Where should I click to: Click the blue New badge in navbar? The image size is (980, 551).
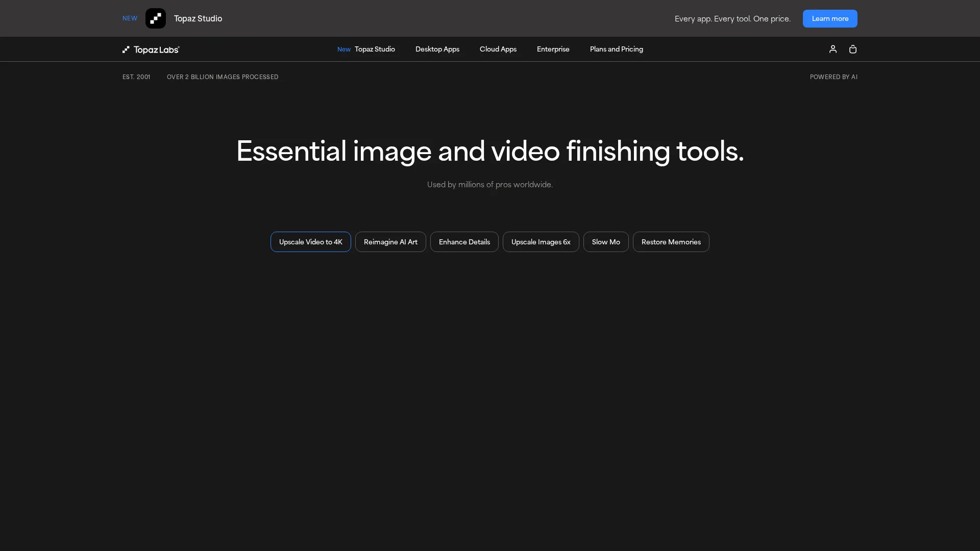tap(344, 49)
